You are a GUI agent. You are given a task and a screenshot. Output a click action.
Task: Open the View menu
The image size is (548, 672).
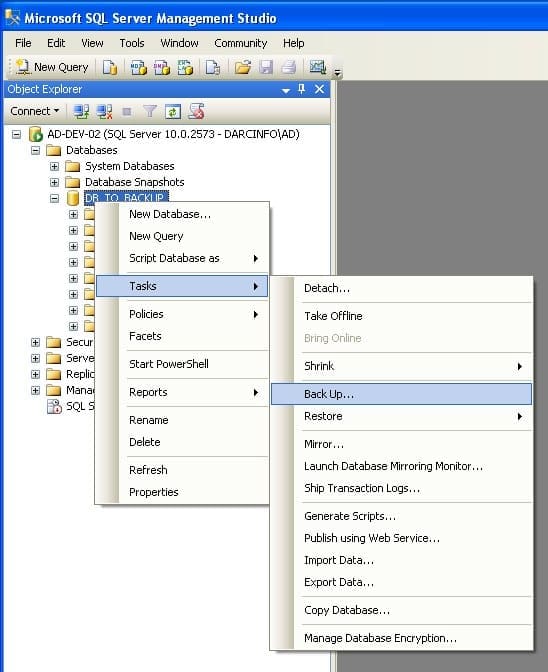point(92,43)
